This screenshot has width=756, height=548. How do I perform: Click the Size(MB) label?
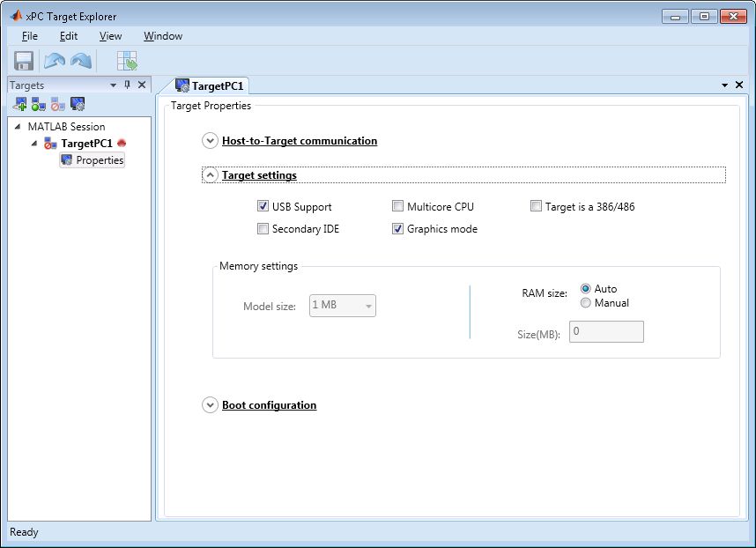[538, 334]
